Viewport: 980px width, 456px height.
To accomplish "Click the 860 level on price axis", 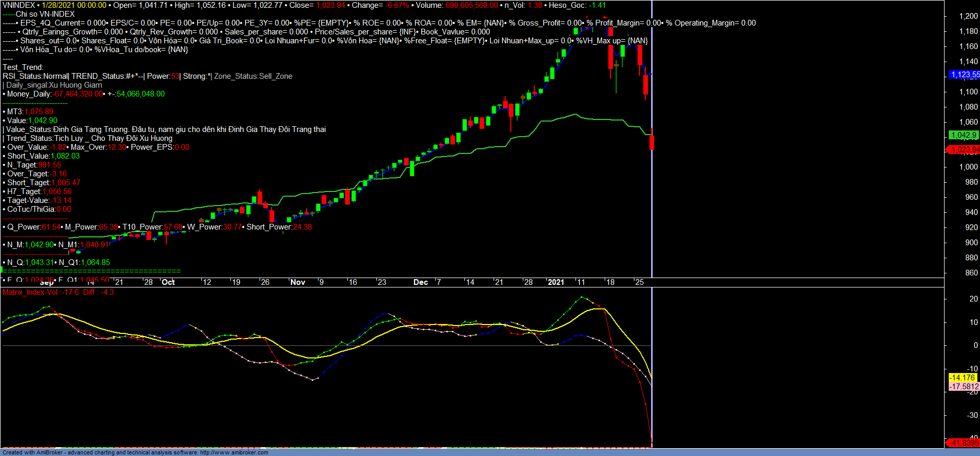I will point(971,273).
